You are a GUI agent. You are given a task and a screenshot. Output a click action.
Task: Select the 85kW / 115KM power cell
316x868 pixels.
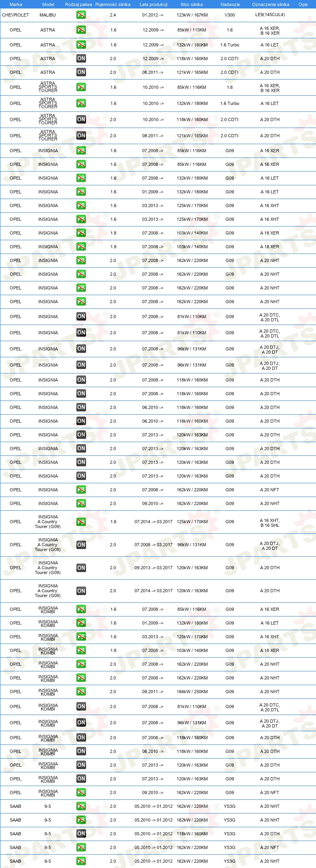click(192, 30)
